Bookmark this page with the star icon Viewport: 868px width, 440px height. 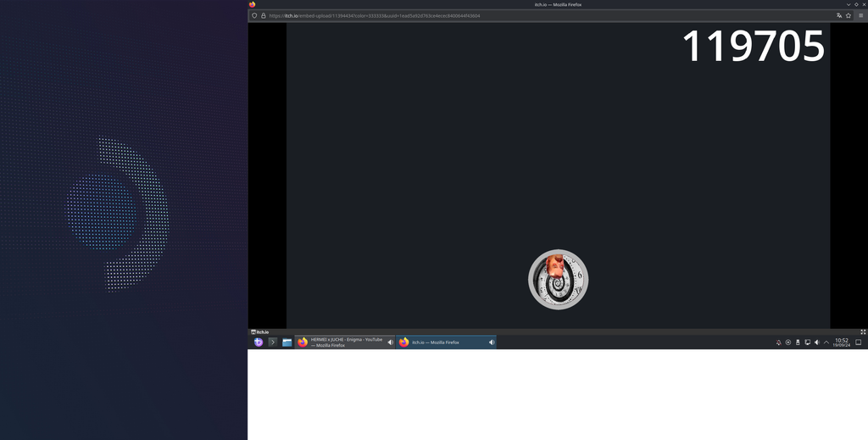point(849,15)
